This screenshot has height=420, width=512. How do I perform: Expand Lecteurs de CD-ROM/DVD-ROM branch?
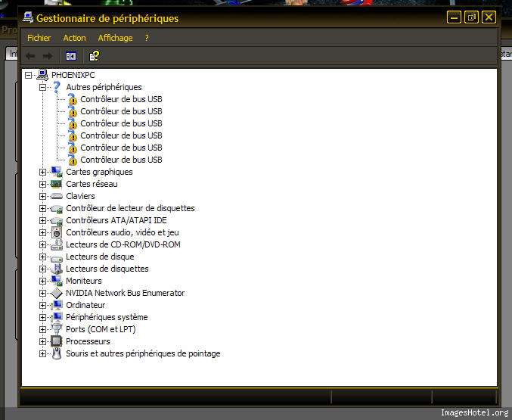click(42, 244)
